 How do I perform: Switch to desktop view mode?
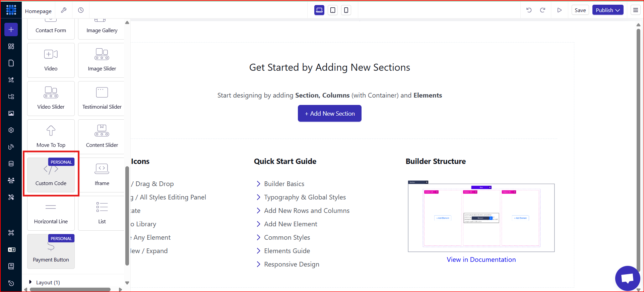click(319, 10)
